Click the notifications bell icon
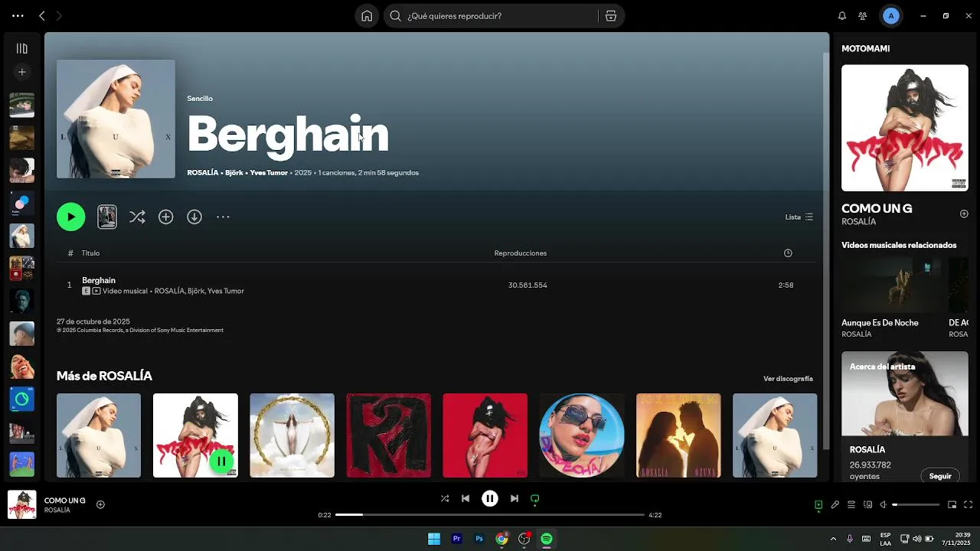This screenshot has width=980, height=551. point(842,15)
